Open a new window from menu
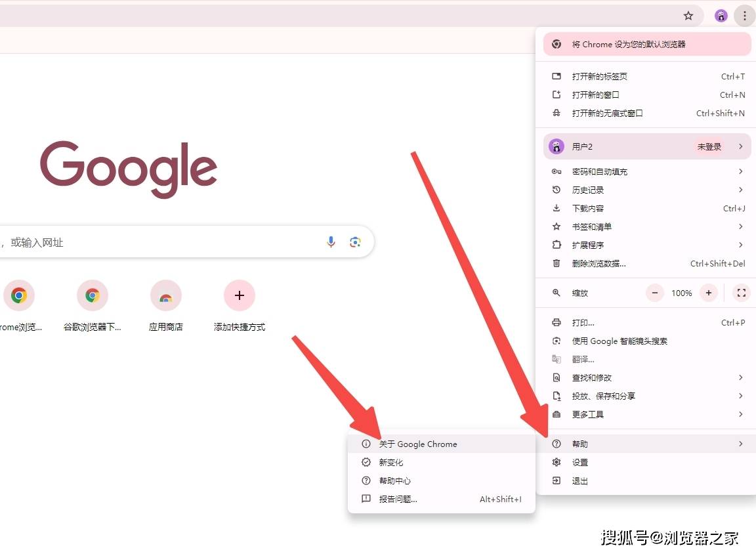756x554 pixels. [647, 95]
